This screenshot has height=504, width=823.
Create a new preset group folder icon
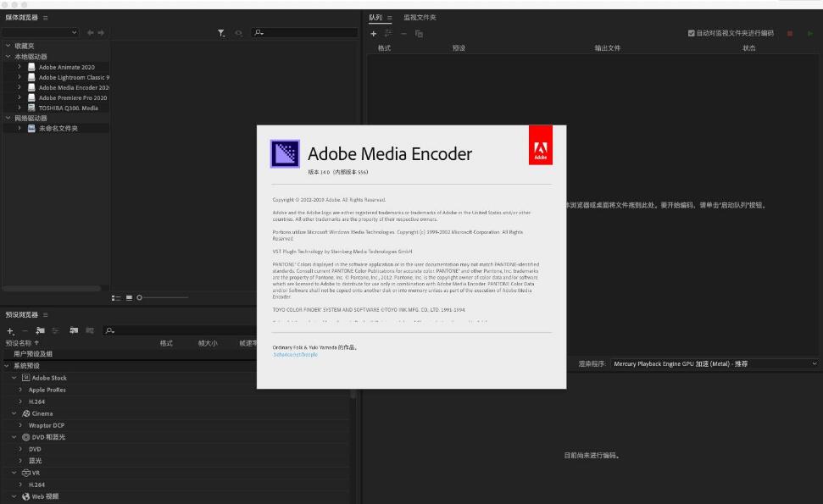coord(40,330)
